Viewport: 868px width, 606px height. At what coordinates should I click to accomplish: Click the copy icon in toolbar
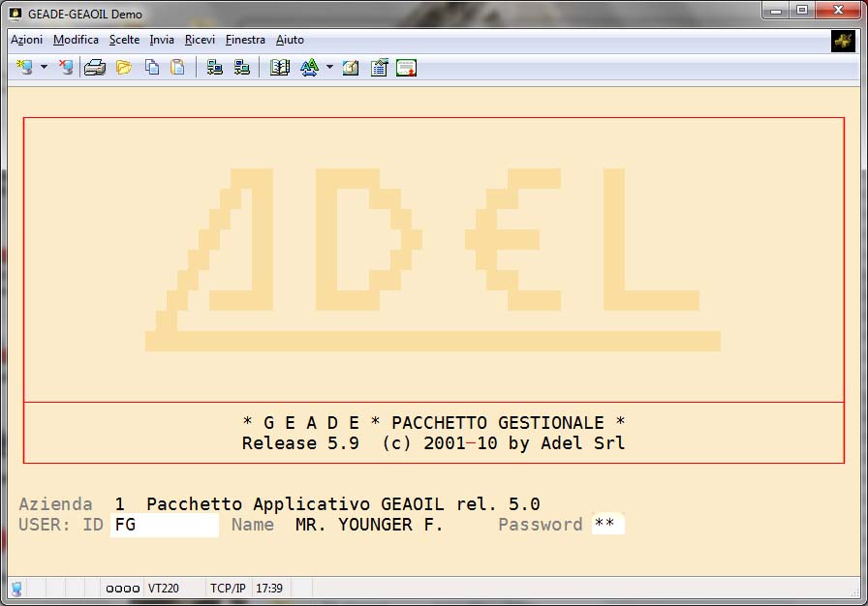click(x=152, y=68)
